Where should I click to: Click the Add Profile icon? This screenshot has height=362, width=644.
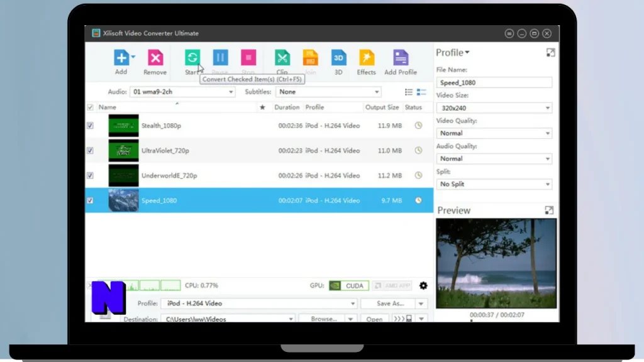[401, 57]
